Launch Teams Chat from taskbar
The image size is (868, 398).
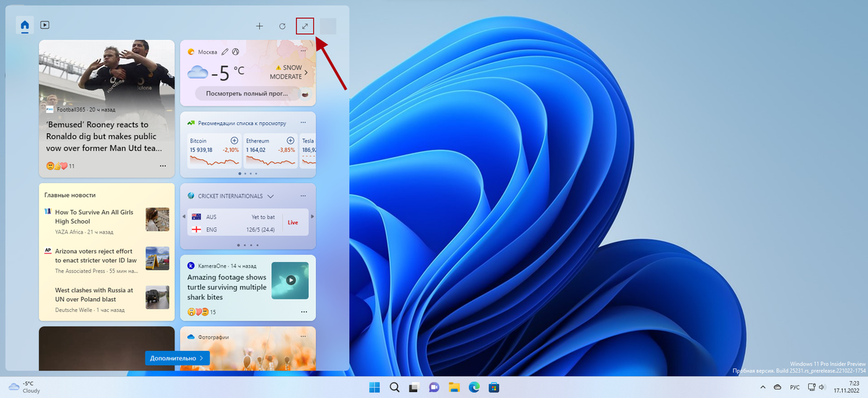click(435, 387)
